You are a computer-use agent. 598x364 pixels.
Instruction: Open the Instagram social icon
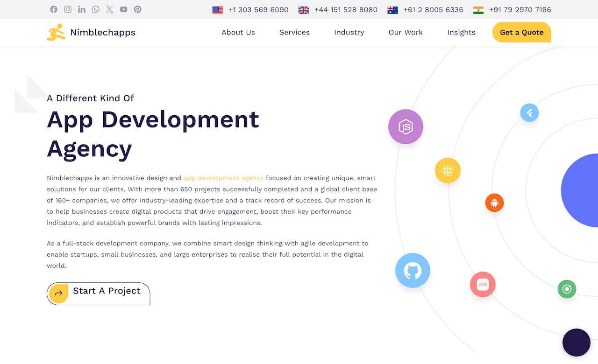(x=68, y=9)
